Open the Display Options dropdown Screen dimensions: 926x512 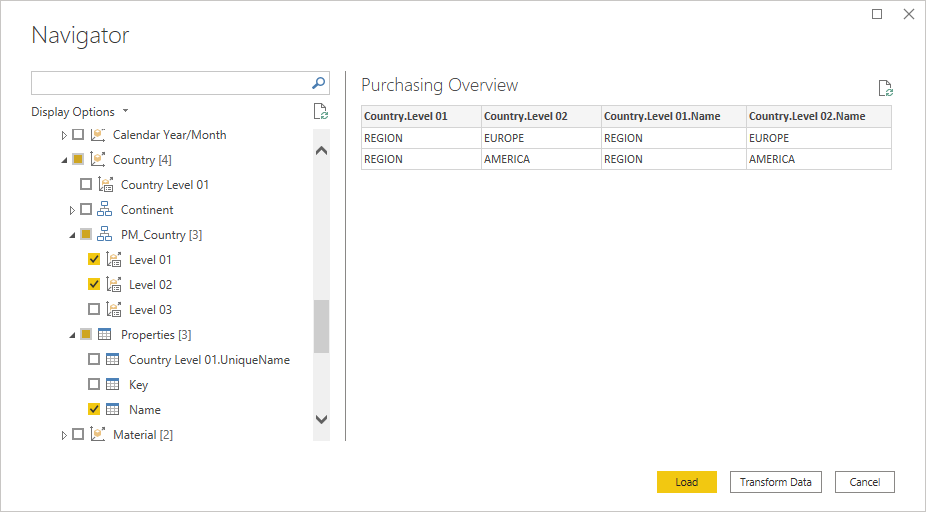tap(80, 112)
